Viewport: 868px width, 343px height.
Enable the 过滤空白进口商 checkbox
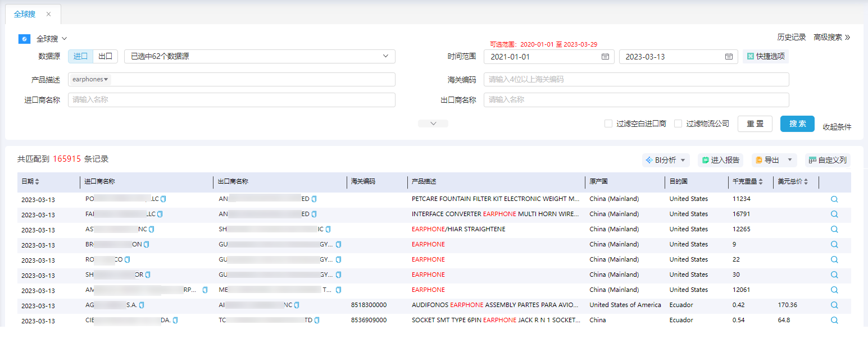coord(608,124)
